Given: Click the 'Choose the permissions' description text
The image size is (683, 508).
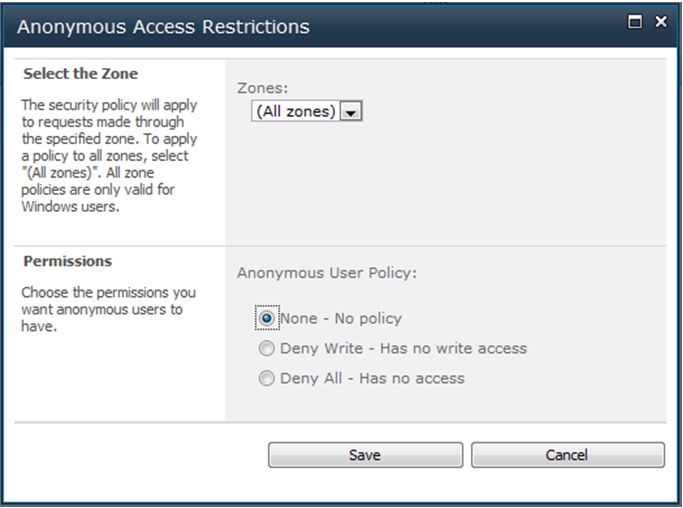Looking at the screenshot, I should point(108,309).
